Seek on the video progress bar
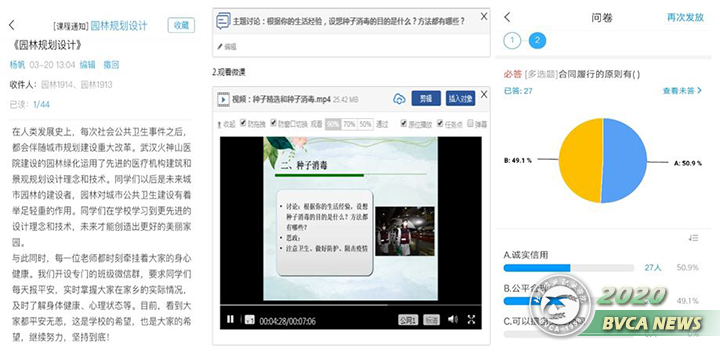The image size is (720, 360). click(x=351, y=304)
